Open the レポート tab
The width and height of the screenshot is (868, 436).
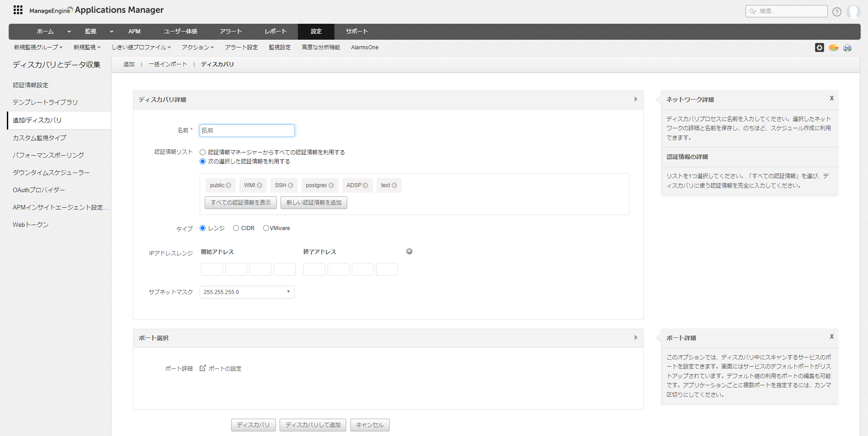tap(275, 32)
